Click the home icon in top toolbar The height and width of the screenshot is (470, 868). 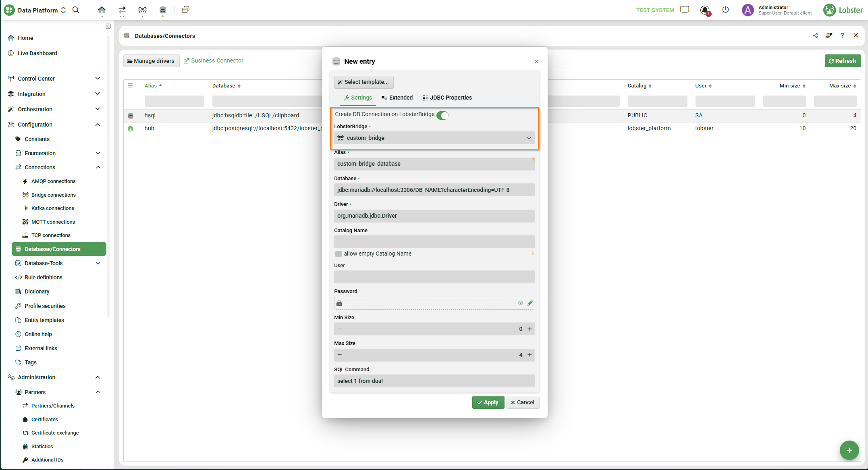[x=102, y=10]
